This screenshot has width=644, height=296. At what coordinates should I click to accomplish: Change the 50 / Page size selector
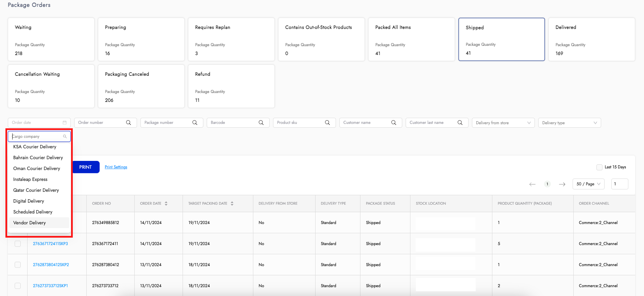point(588,184)
